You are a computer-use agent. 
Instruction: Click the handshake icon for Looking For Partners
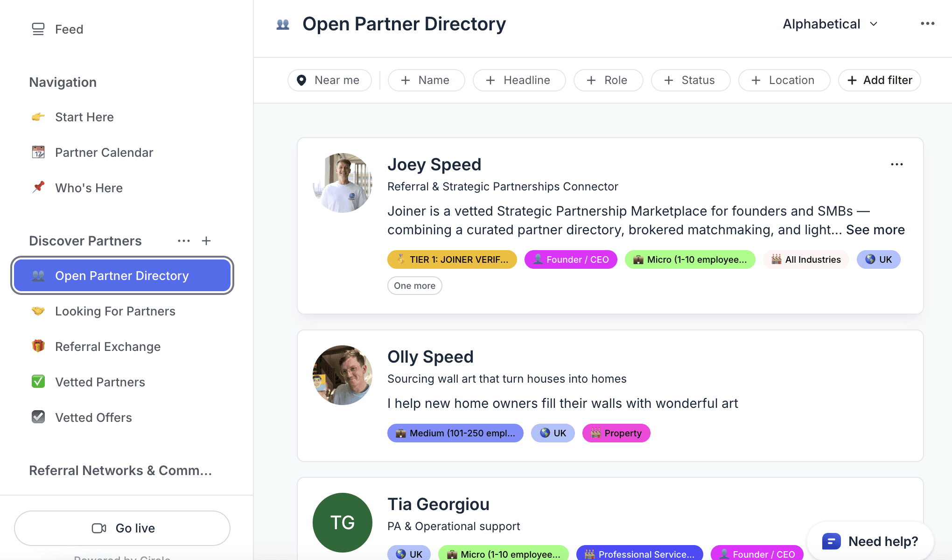point(38,311)
